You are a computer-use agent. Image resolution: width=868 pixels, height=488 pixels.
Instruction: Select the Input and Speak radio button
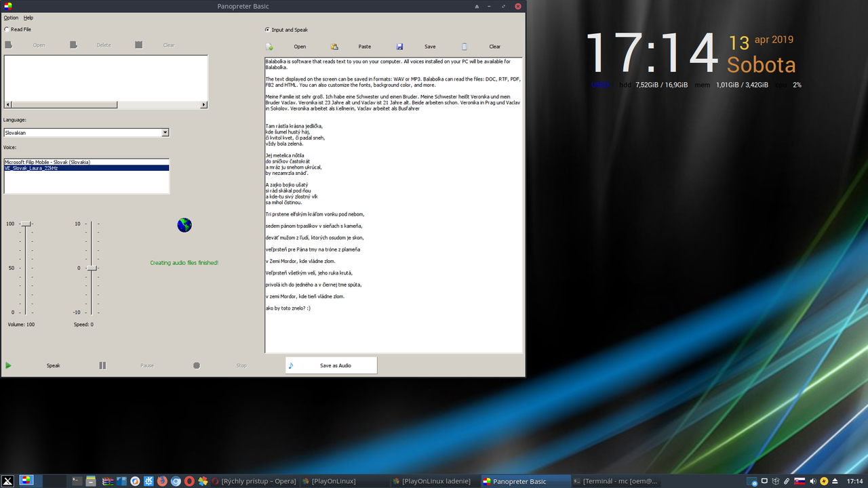[x=267, y=30]
